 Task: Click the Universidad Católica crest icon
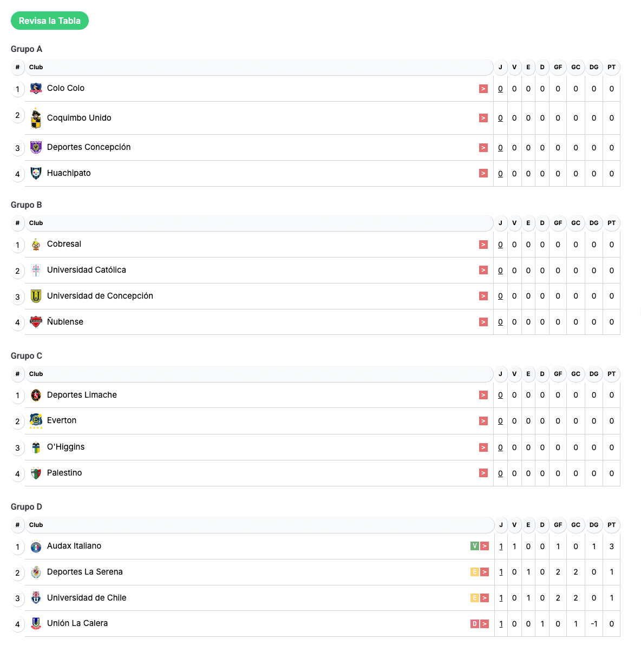pos(36,270)
